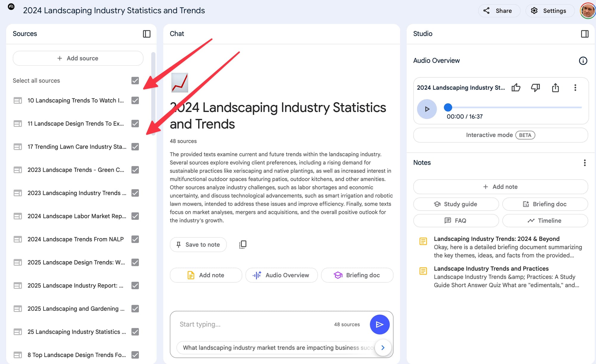Click the notebook title in header

tap(114, 10)
